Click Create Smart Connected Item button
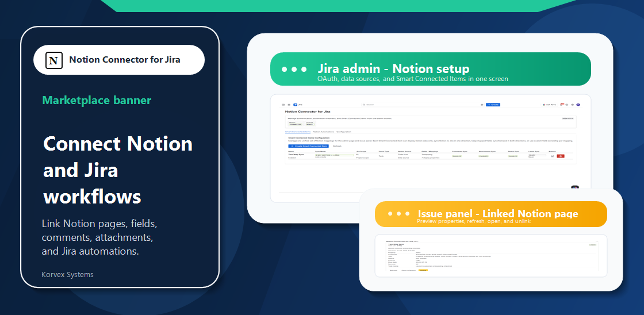The width and height of the screenshot is (644, 315). [x=308, y=146]
